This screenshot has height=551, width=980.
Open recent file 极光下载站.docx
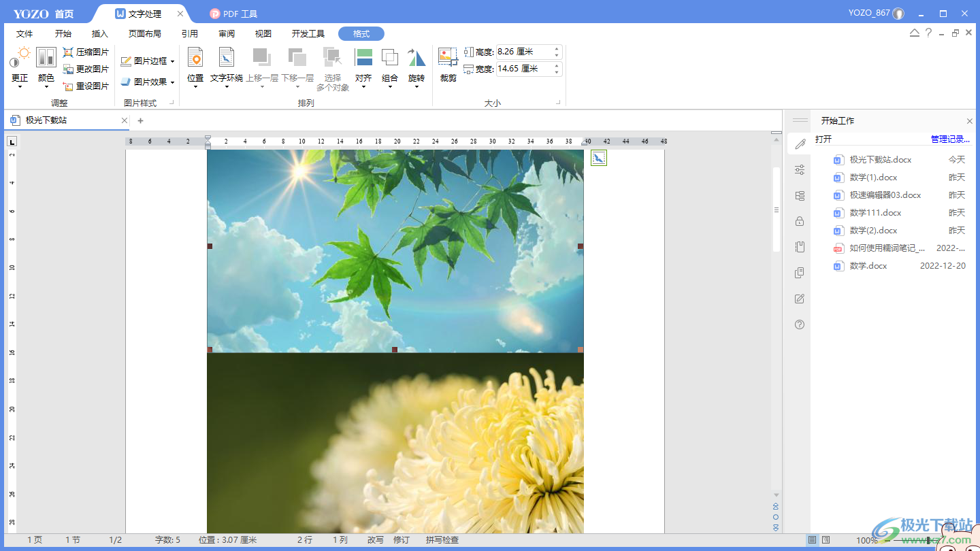point(898,159)
